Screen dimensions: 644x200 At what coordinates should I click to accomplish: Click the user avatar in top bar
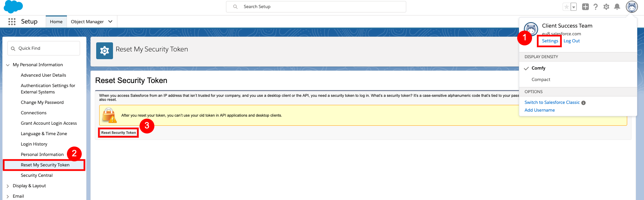632,7
